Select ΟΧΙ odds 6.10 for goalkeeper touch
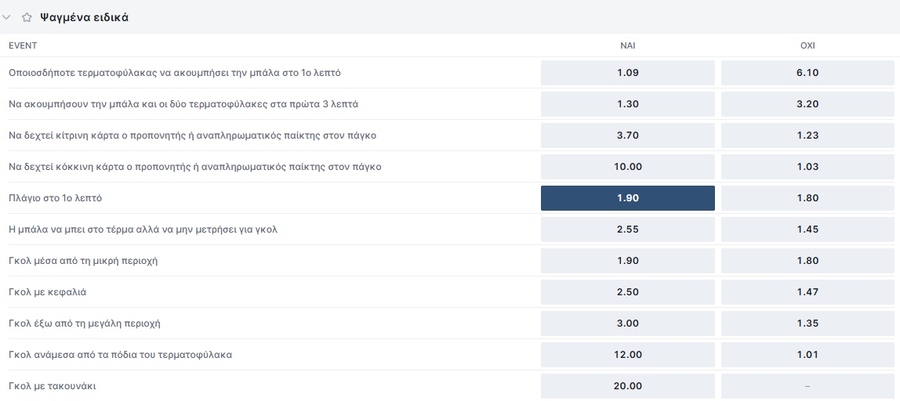 pyautogui.click(x=808, y=73)
